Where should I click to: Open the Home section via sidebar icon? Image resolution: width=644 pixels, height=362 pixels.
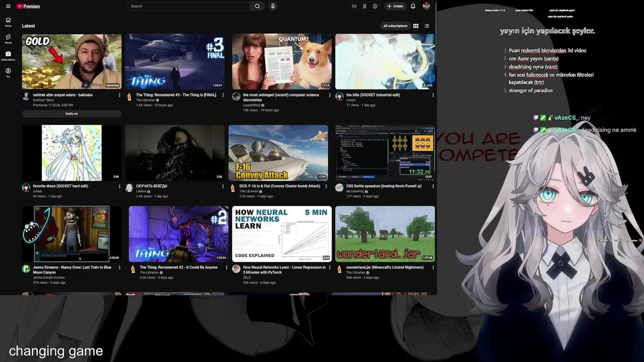coord(8,21)
